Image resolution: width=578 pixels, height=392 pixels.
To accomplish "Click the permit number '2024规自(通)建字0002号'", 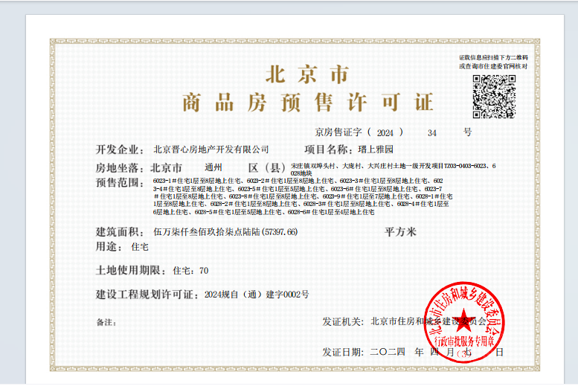I will 257,295.
